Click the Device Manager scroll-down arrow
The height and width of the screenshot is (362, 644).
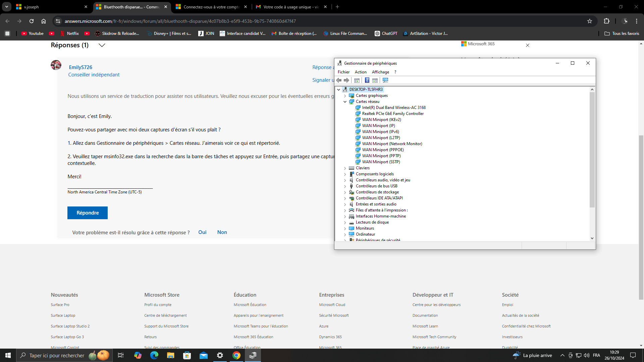[x=592, y=238]
